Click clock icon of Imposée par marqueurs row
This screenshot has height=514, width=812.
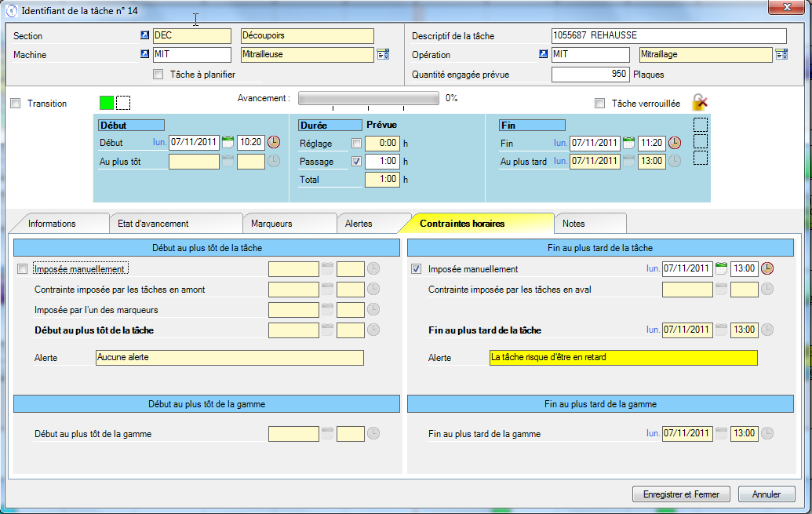click(x=373, y=309)
